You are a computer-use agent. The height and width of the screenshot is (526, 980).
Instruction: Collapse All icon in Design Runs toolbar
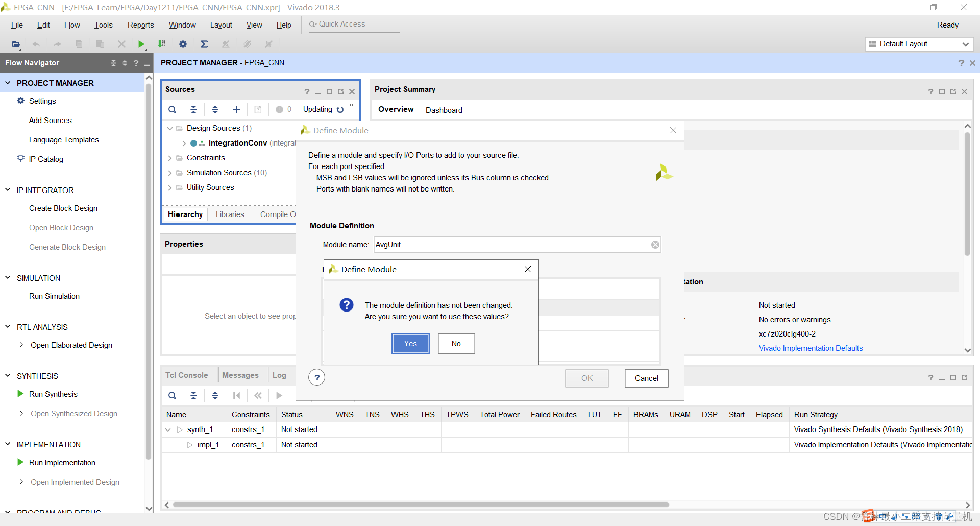tap(193, 395)
